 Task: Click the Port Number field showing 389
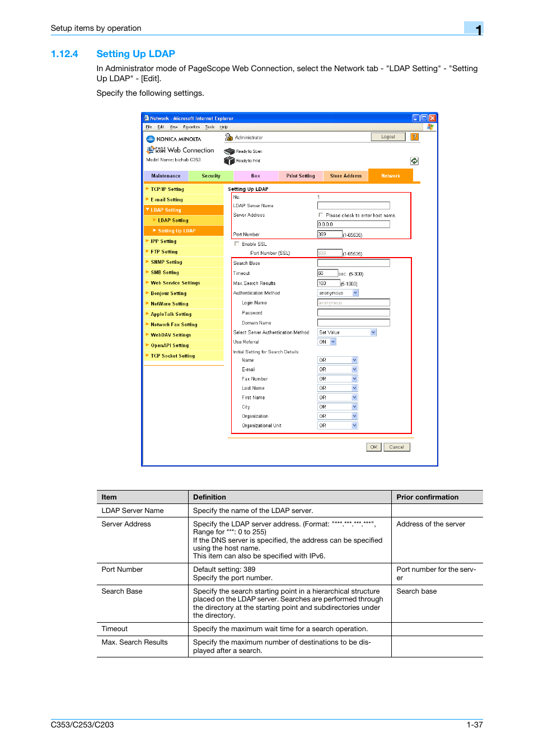(x=330, y=234)
